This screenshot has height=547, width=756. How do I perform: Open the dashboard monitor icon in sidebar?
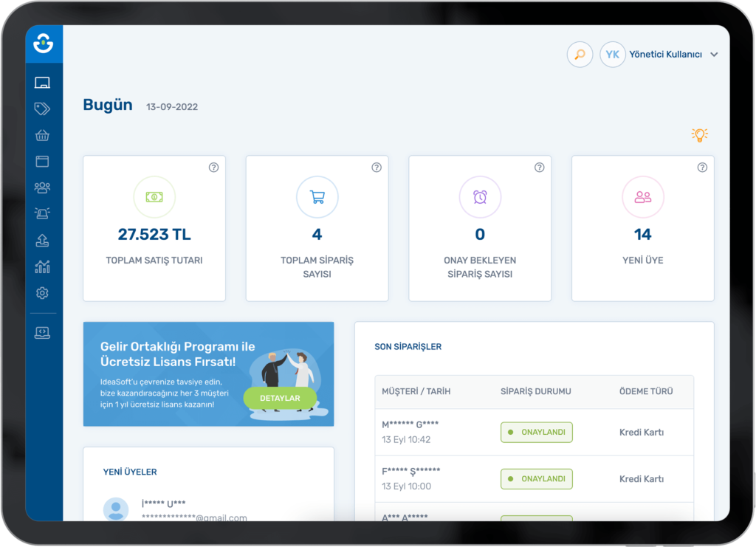pos(42,83)
